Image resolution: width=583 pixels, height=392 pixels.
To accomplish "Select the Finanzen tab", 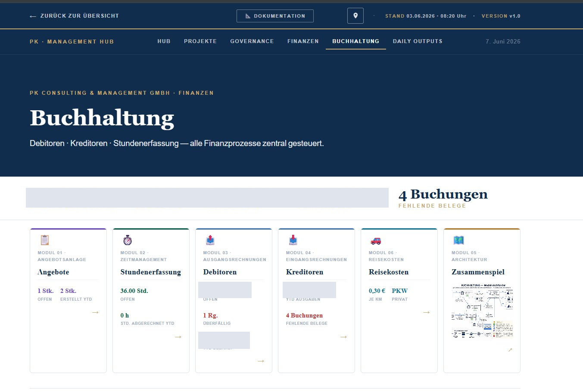I will [303, 41].
